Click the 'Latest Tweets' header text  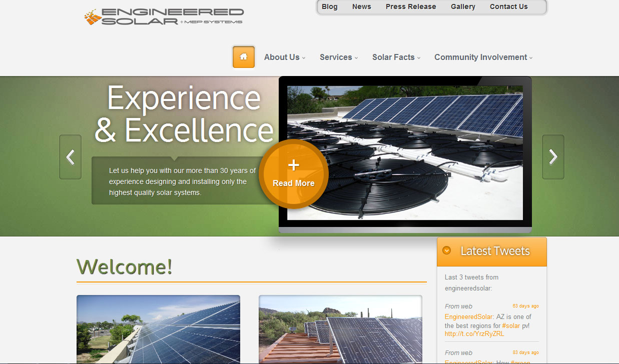(x=495, y=251)
